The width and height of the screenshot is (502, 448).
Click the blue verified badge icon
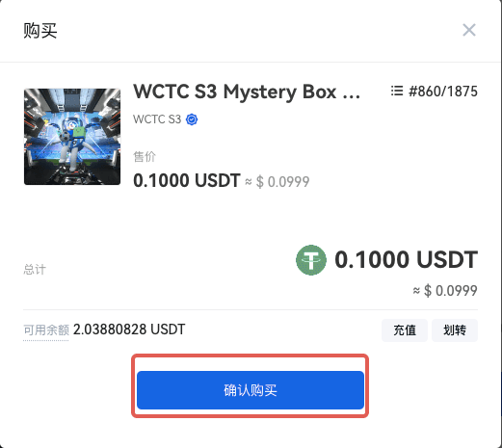click(192, 119)
